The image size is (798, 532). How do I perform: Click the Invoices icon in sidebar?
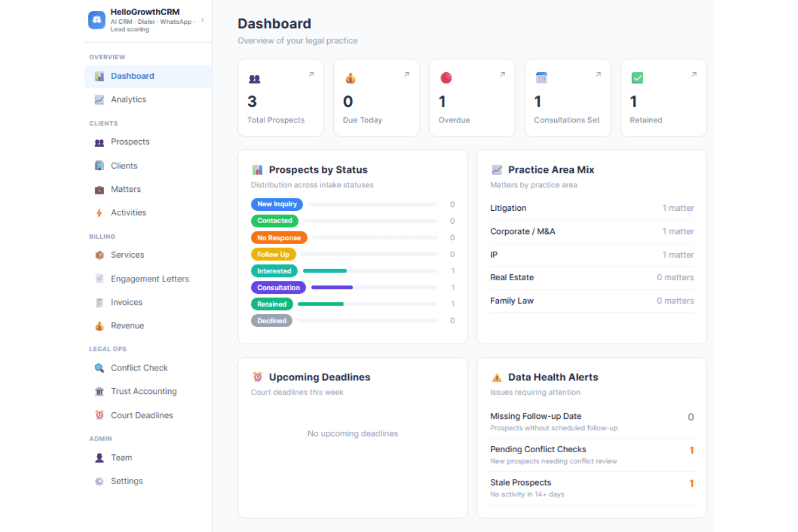pyautogui.click(x=99, y=302)
